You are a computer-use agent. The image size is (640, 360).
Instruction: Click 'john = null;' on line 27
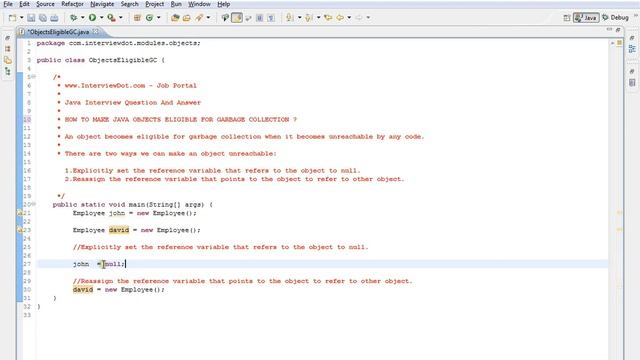(x=99, y=264)
